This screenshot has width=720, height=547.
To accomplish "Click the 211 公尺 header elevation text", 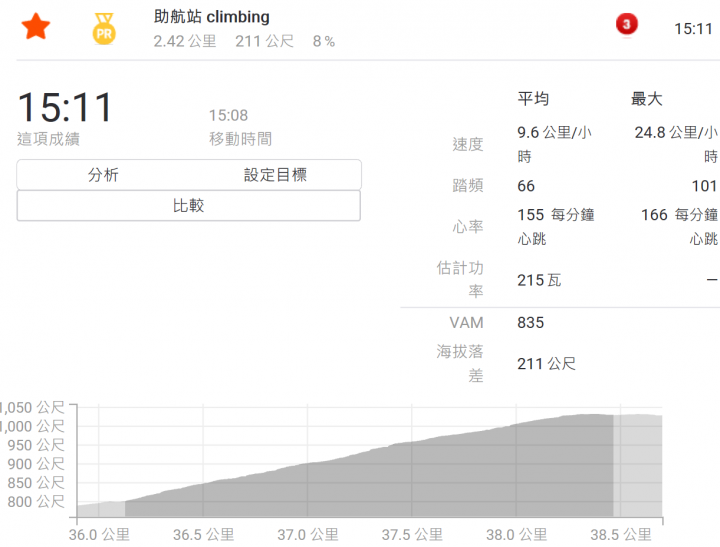I will pos(264,41).
